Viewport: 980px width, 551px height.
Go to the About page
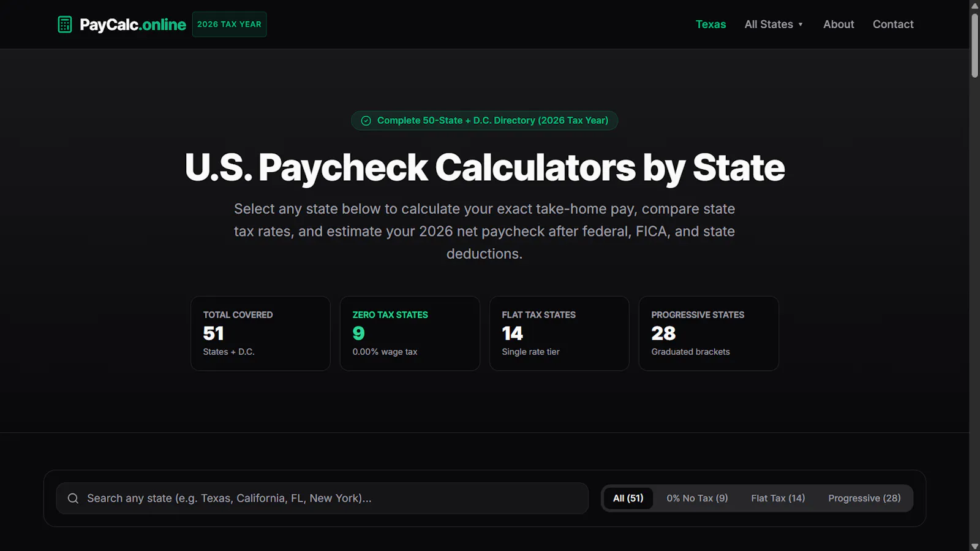coord(839,25)
